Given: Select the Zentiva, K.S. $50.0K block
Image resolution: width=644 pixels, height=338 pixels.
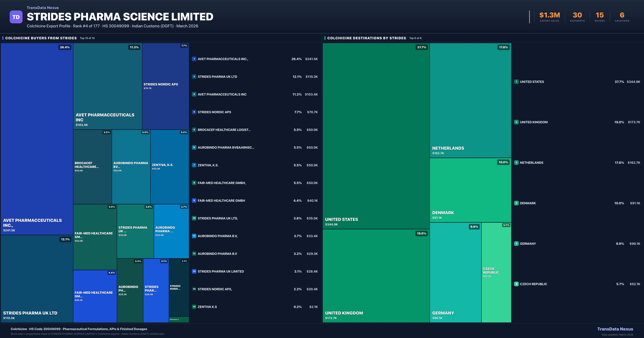Looking at the screenshot, I should point(169,166).
